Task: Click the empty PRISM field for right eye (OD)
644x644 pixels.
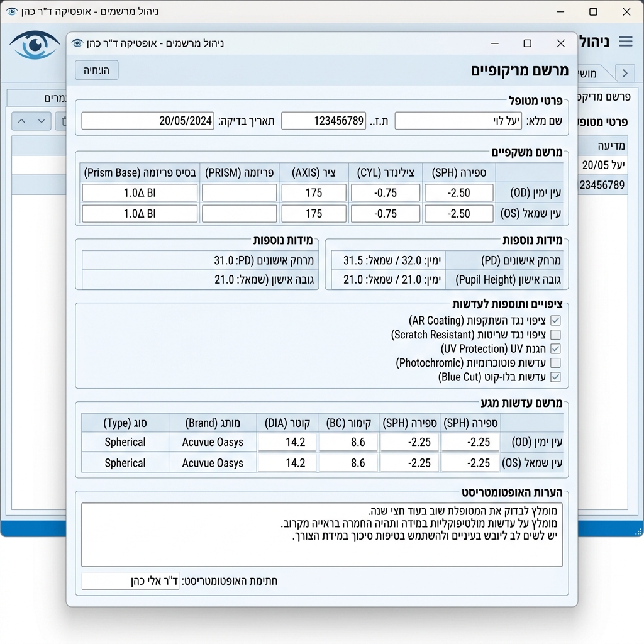Action: pos(240,192)
